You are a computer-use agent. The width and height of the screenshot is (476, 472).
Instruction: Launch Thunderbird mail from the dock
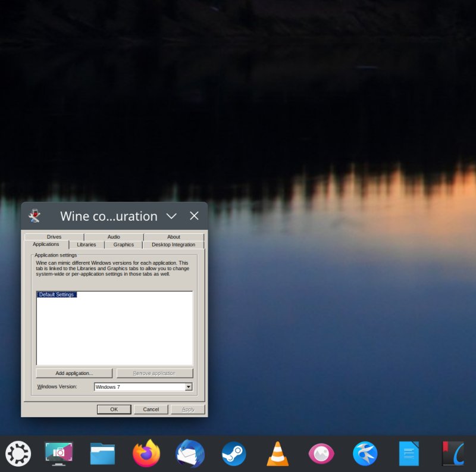click(x=190, y=454)
